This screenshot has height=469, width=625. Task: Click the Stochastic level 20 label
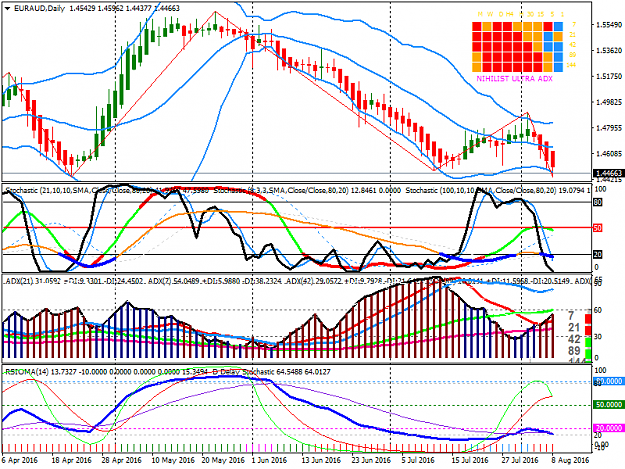pos(597,254)
